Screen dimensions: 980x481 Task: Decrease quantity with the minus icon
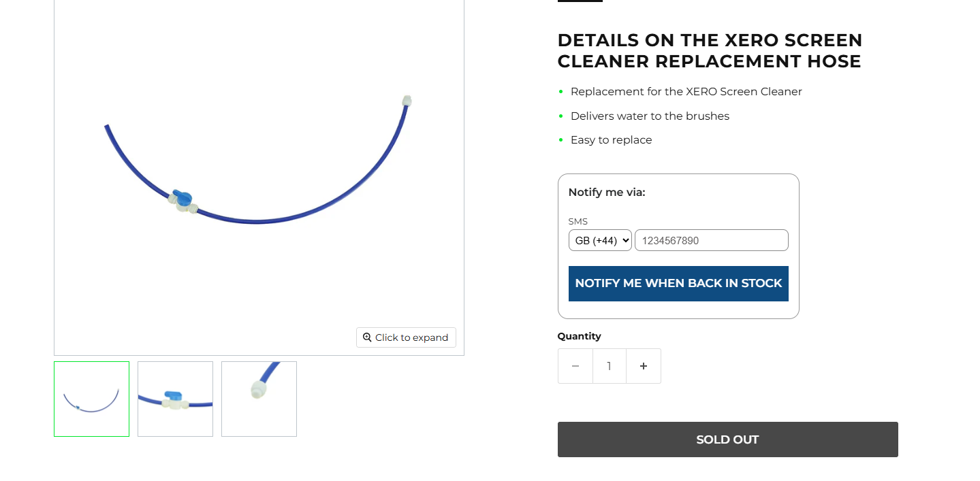pos(575,366)
